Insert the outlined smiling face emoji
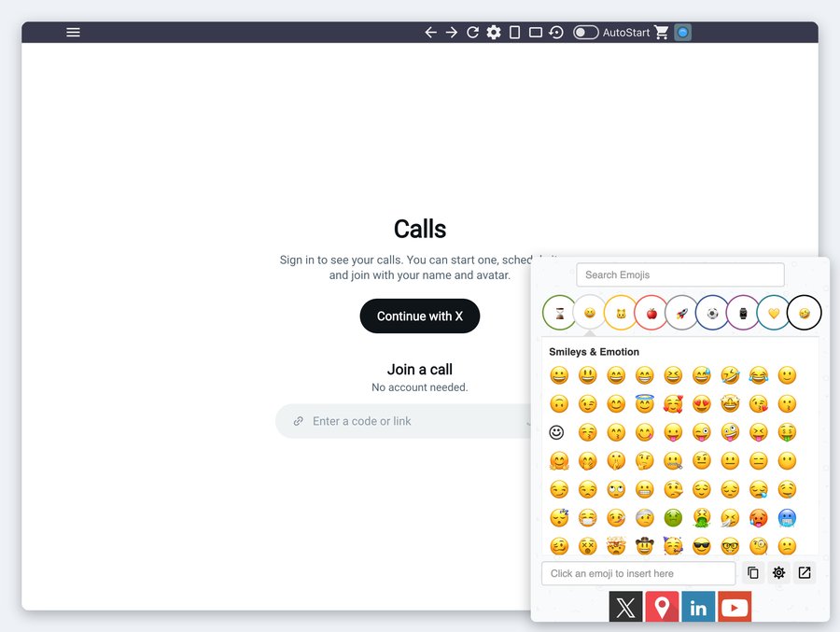The image size is (840, 632). 556,432
